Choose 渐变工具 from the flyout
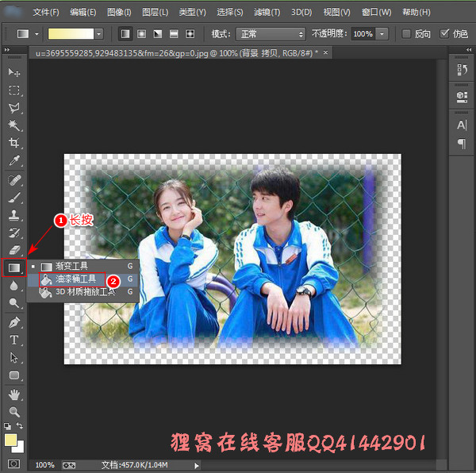Image resolution: width=476 pixels, height=473 pixels. (83, 266)
